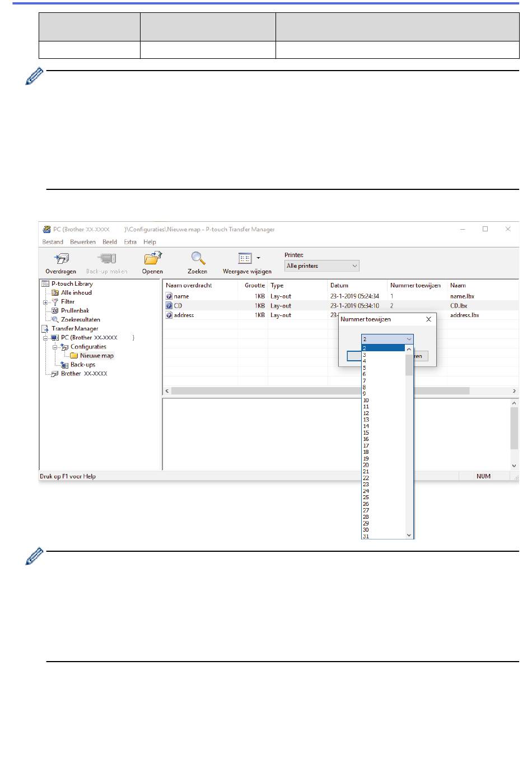Open the Printer combo box showing Alle printers
Viewport: 532px width, 777px height.
pos(322,266)
